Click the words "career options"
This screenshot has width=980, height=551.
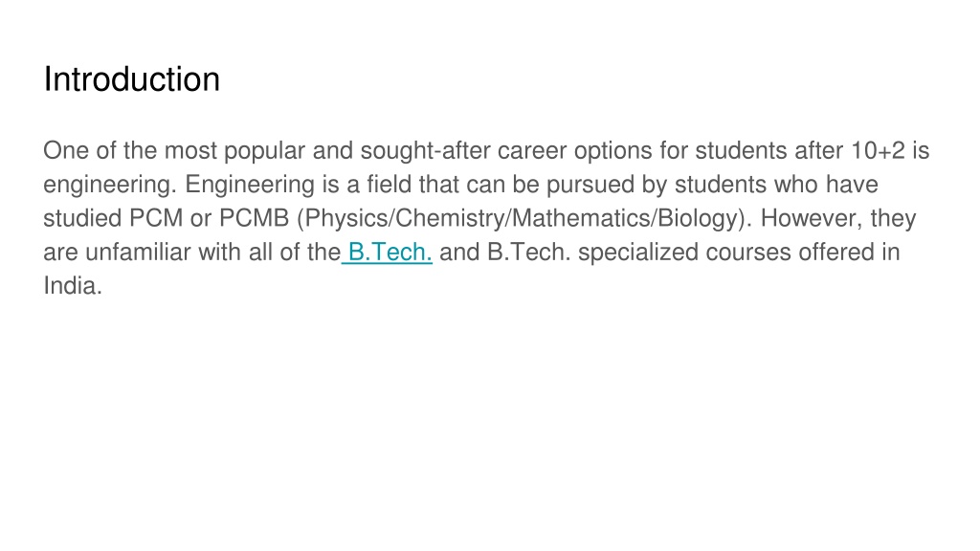coord(574,150)
